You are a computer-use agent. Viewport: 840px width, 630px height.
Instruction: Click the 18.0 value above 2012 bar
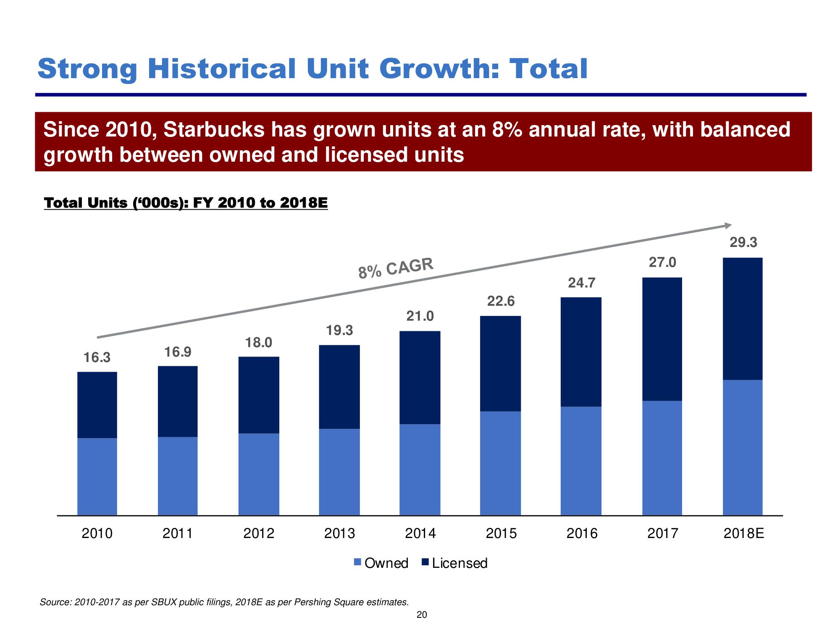pos(259,343)
